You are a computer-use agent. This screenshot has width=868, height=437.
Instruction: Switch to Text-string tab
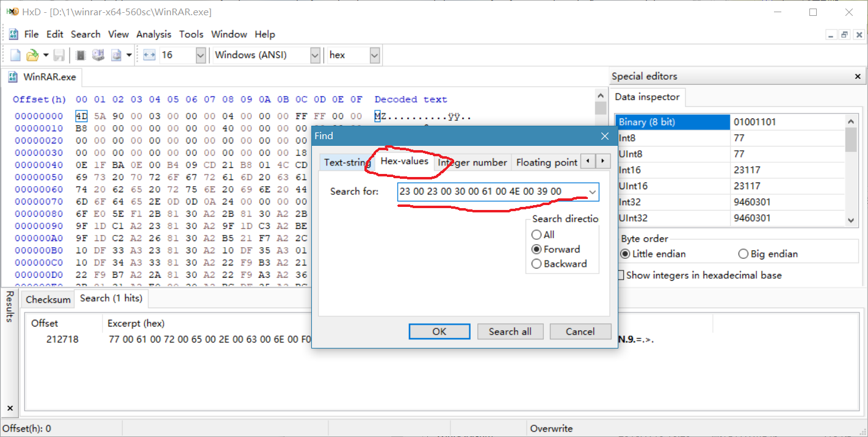tap(345, 162)
